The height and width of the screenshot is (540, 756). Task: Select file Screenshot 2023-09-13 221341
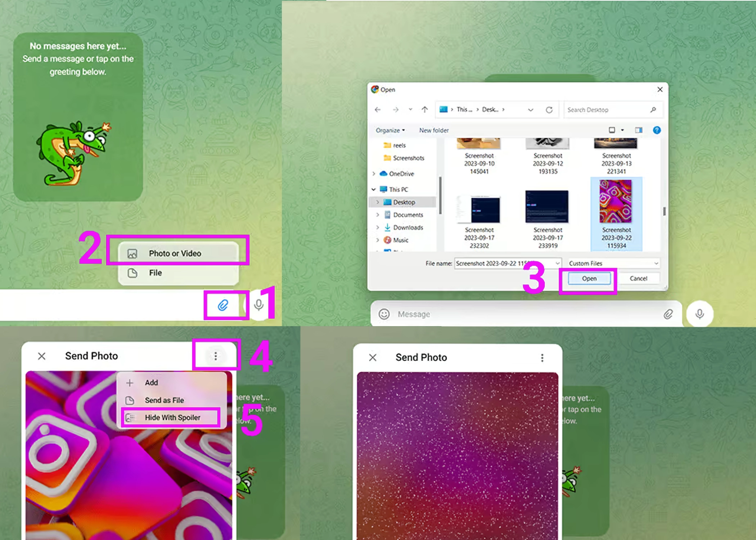click(616, 156)
